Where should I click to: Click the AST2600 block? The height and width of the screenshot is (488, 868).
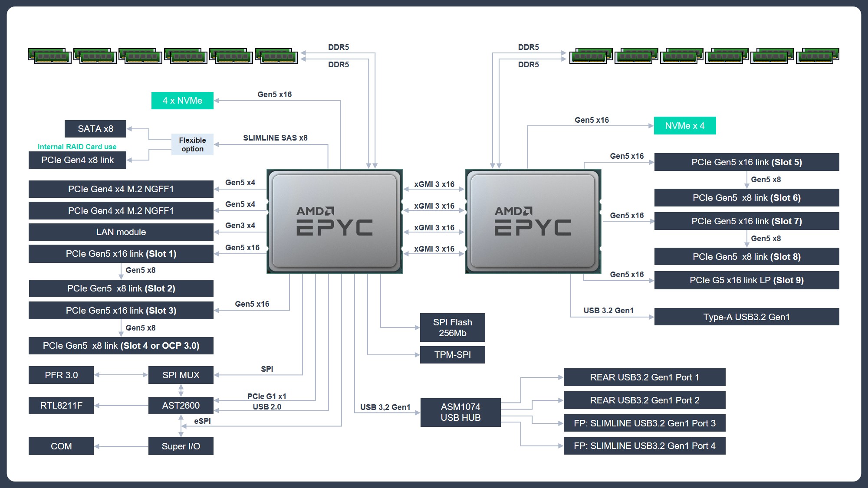click(x=181, y=406)
